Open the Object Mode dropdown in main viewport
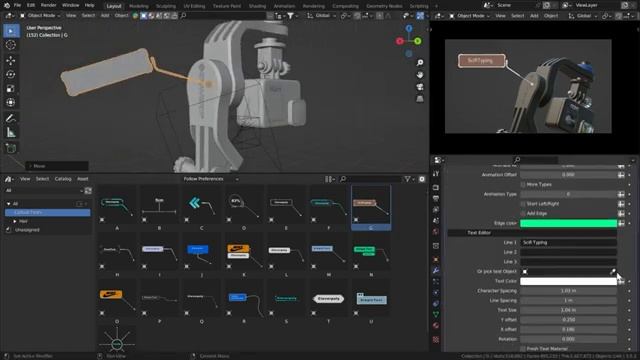640x360 pixels. point(40,16)
